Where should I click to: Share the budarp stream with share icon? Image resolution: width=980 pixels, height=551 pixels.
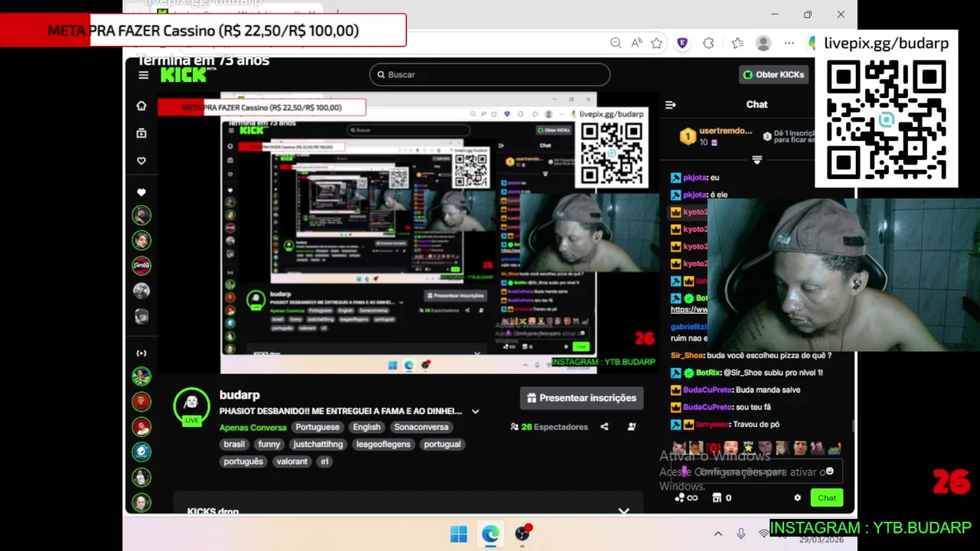(604, 427)
